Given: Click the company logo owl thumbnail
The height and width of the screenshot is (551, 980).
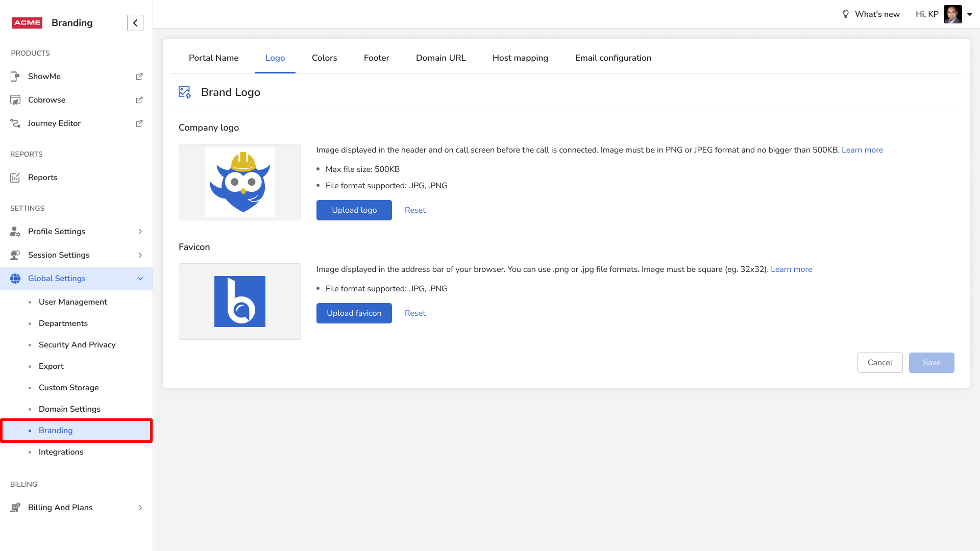Looking at the screenshot, I should pyautogui.click(x=240, y=182).
